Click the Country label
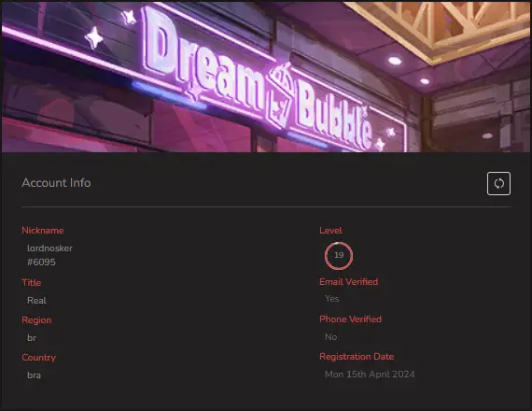Viewport: 532px width, 411px height. pos(38,358)
